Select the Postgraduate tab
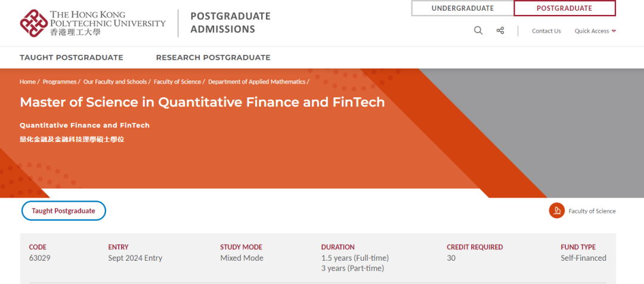The image size is (644, 284). click(x=564, y=8)
